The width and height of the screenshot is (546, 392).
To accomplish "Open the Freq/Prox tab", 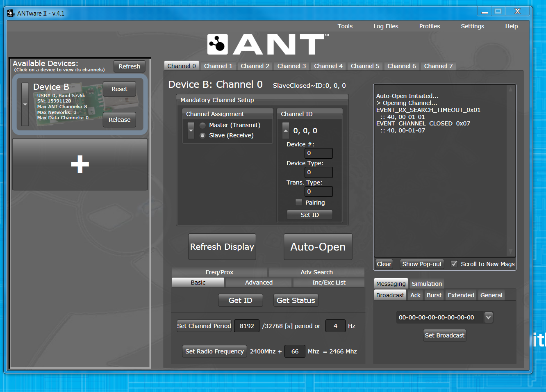I will point(219,272).
